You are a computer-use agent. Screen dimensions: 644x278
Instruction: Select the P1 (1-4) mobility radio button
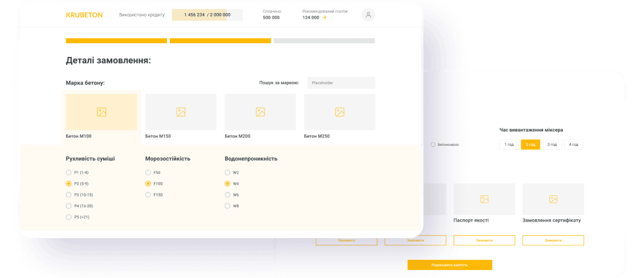(69, 172)
